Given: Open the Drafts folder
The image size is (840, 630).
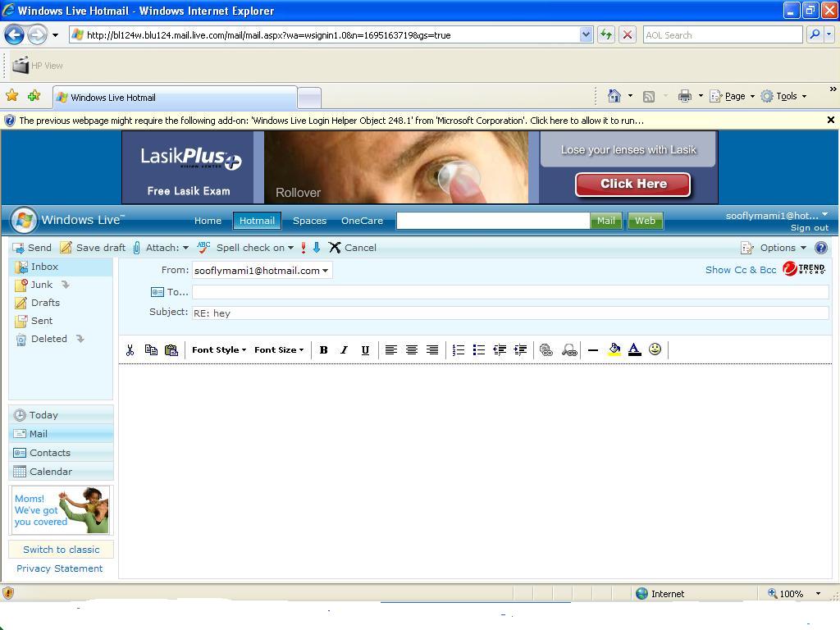Looking at the screenshot, I should pos(38,303).
